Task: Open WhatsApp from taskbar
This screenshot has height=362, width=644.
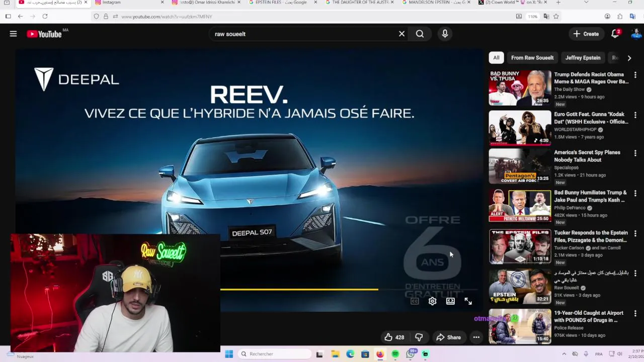Action: [x=411, y=354]
